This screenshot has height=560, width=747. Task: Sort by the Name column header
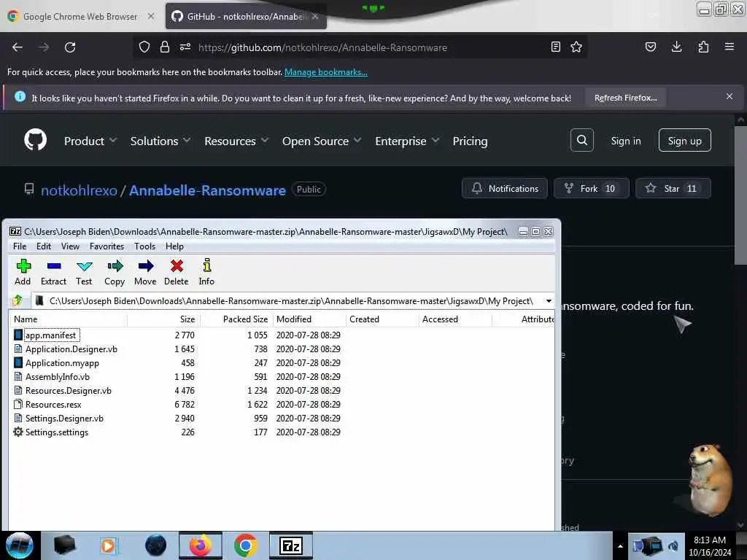coord(68,319)
